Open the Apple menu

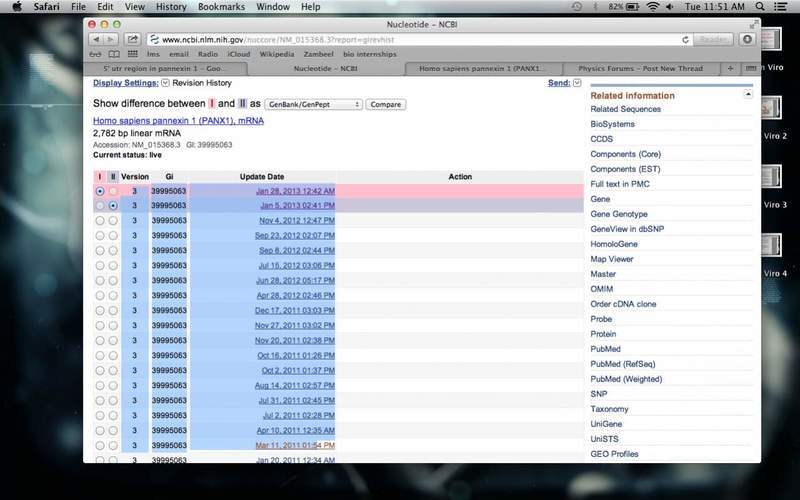[17, 7]
